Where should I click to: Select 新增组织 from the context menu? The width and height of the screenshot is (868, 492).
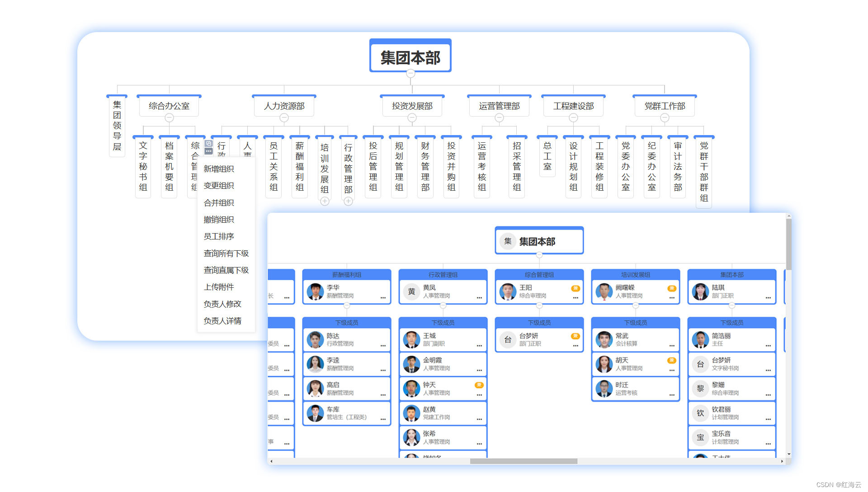tap(219, 169)
